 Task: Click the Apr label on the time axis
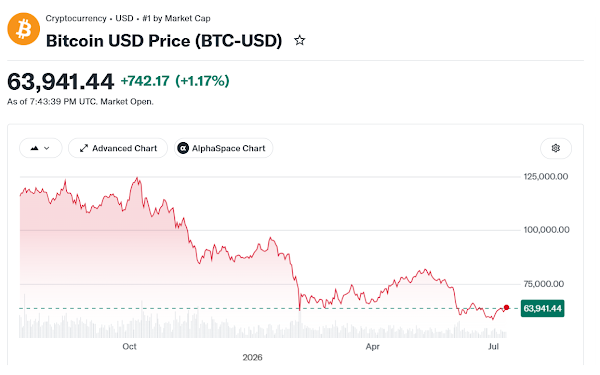372,346
